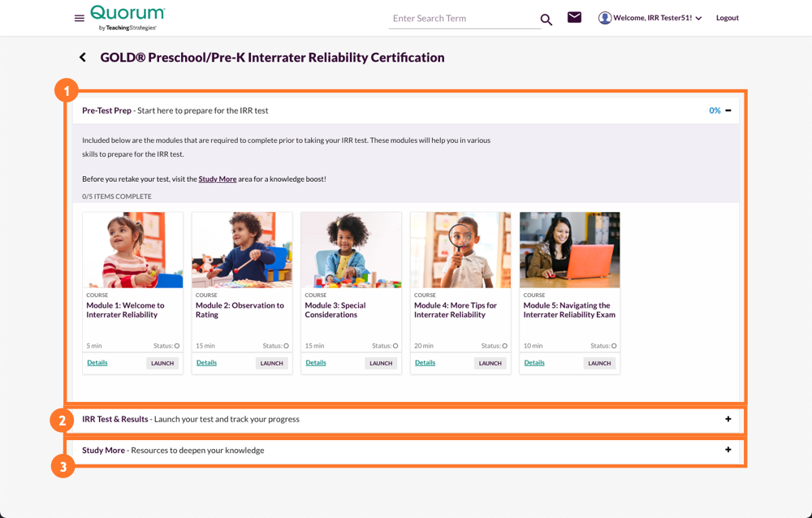
Task: Click the back arrow beside the page title
Action: [x=82, y=57]
